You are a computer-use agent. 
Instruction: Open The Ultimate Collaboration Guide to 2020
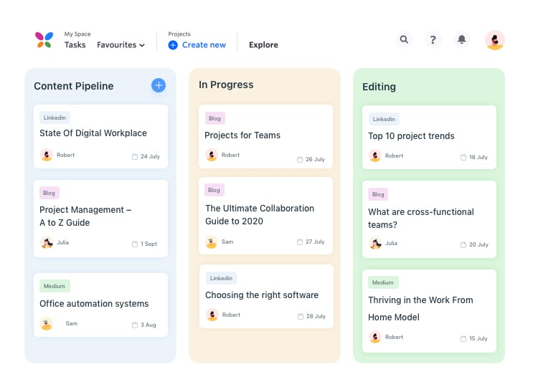(265, 216)
